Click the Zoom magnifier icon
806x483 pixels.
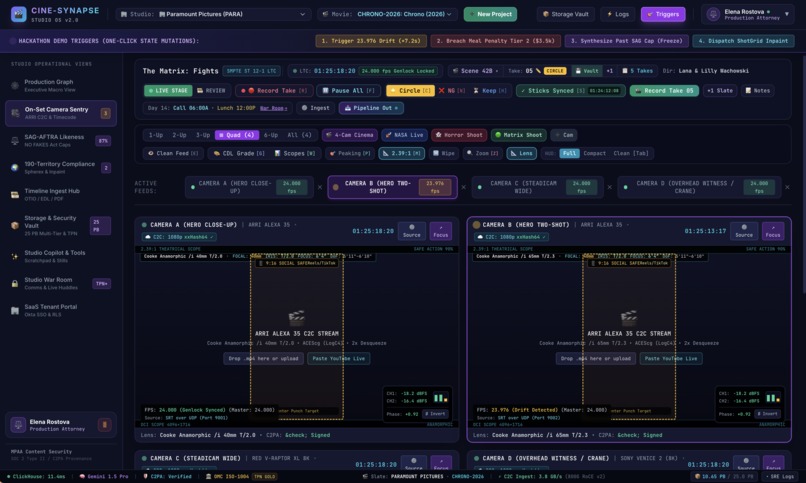coord(469,153)
